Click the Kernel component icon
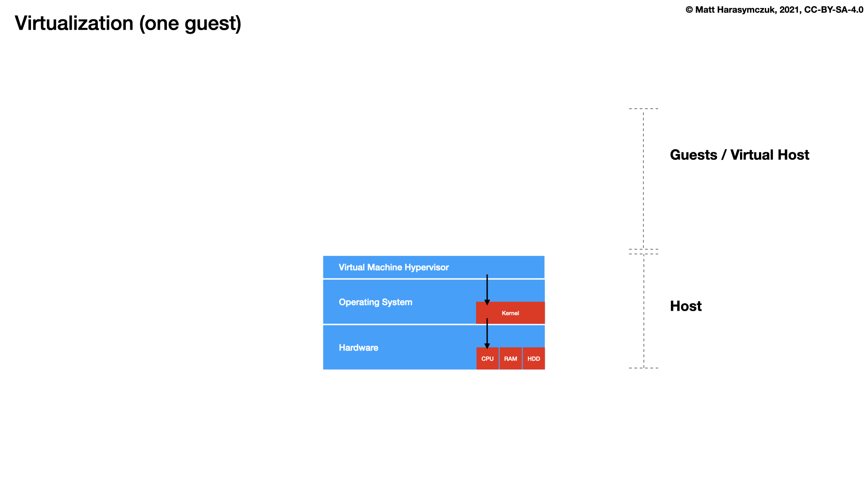This screenshot has height=478, width=868. (x=509, y=312)
